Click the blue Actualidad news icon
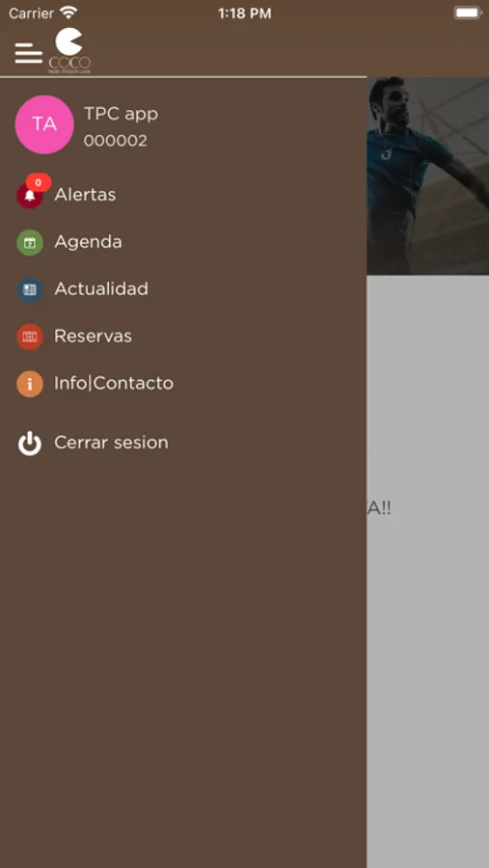Screen dimensions: 489x868 (30, 289)
